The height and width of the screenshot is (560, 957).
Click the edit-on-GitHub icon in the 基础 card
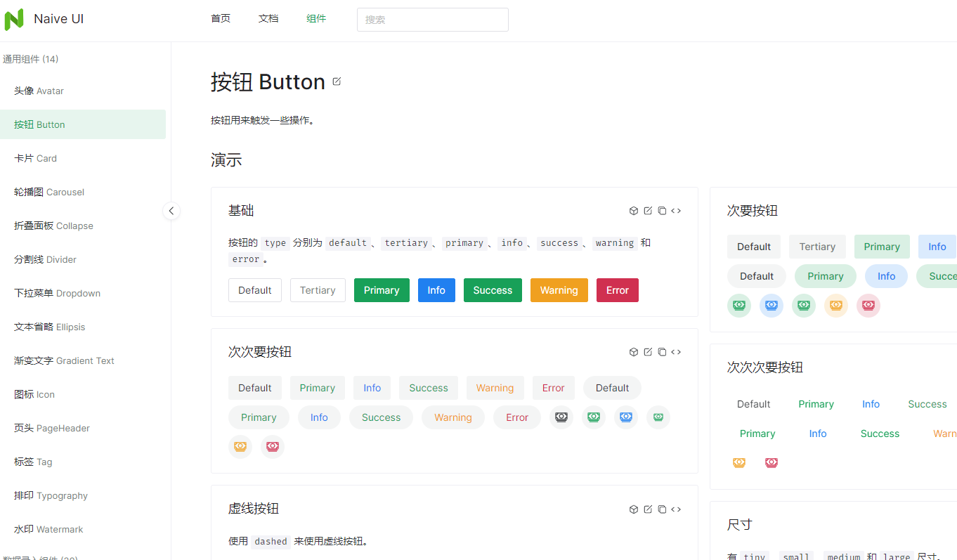[648, 211]
